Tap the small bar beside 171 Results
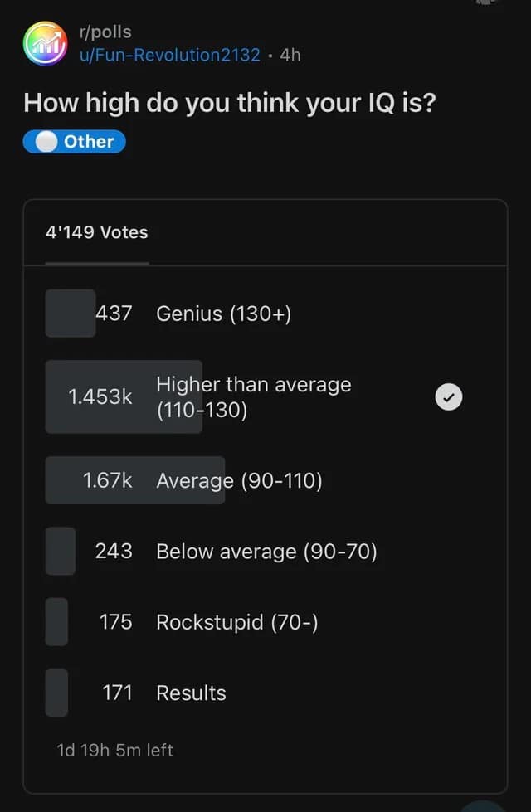Viewport: 531px width, 812px height. [56, 693]
